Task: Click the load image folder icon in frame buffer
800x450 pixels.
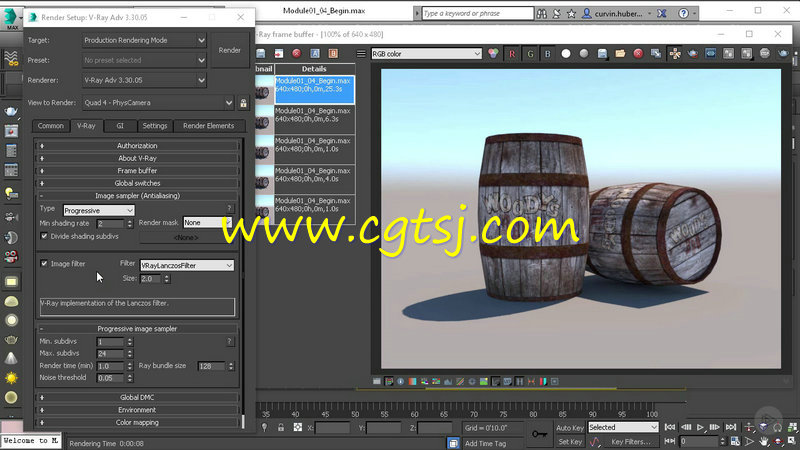Action: (620, 54)
